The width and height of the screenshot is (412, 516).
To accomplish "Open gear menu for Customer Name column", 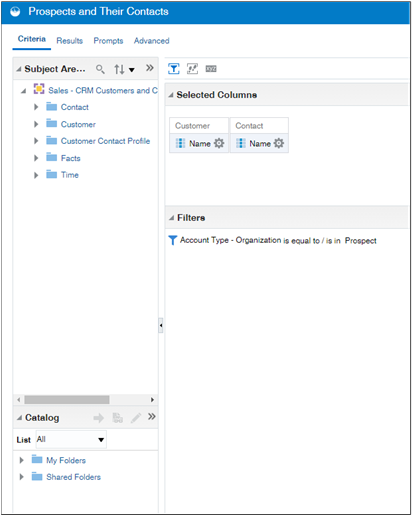I will click(219, 143).
